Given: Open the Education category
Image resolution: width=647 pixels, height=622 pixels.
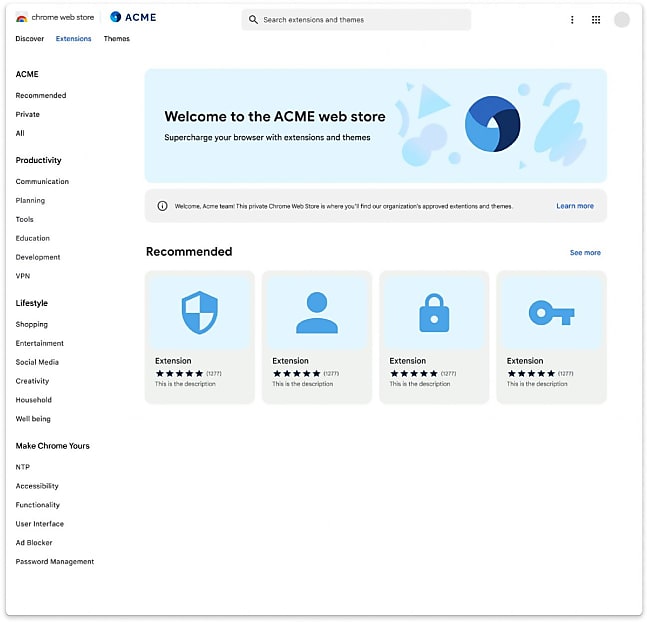Looking at the screenshot, I should [x=33, y=238].
